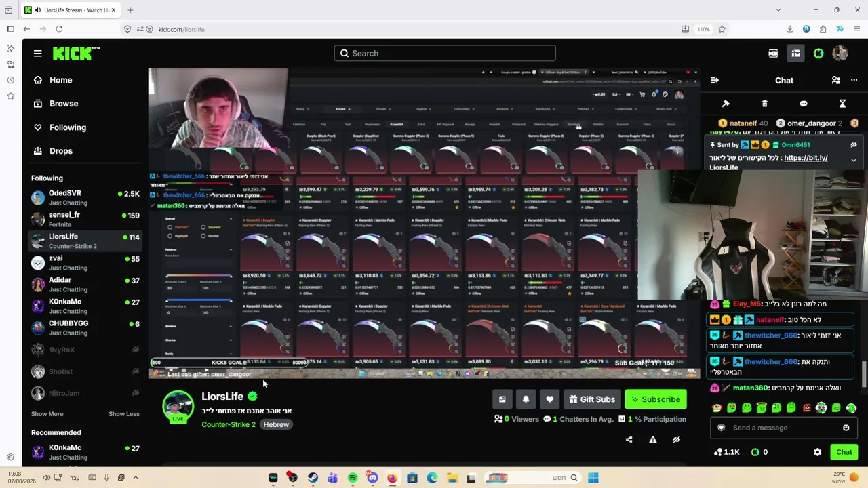
Task: Report the stream with the warning icon
Action: click(x=653, y=440)
